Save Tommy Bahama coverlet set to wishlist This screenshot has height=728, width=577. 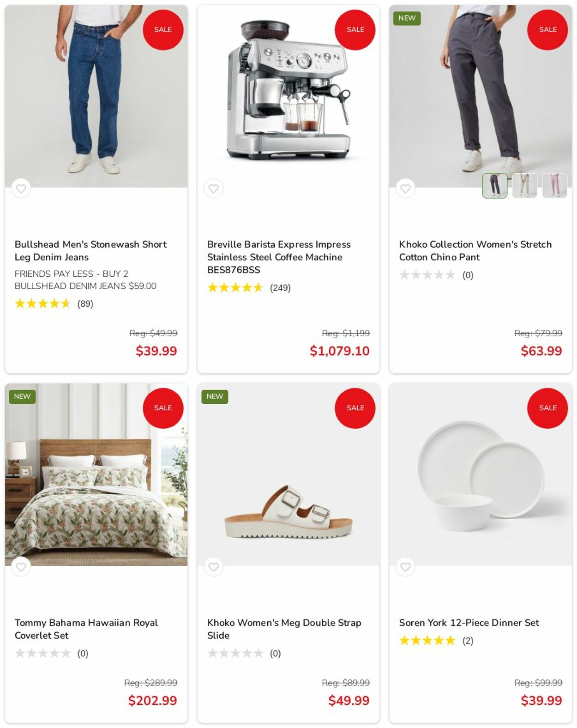coord(21,567)
